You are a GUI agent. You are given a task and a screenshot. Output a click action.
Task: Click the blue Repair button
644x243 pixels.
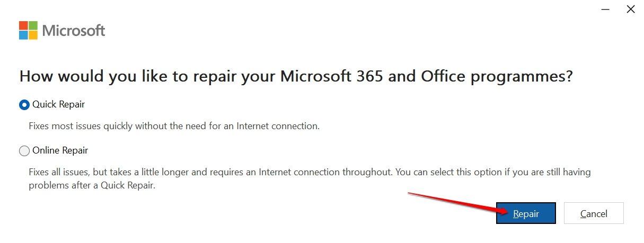[x=526, y=213]
